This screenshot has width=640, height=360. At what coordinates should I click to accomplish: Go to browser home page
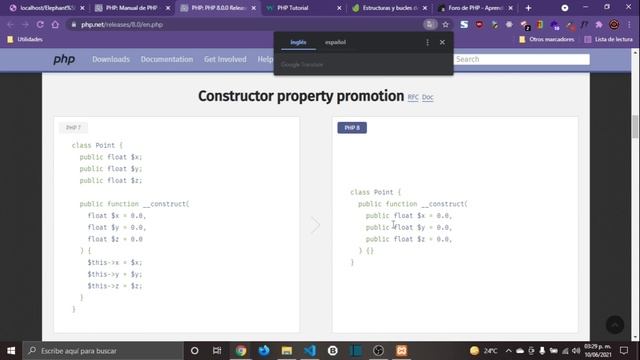[x=55, y=24]
